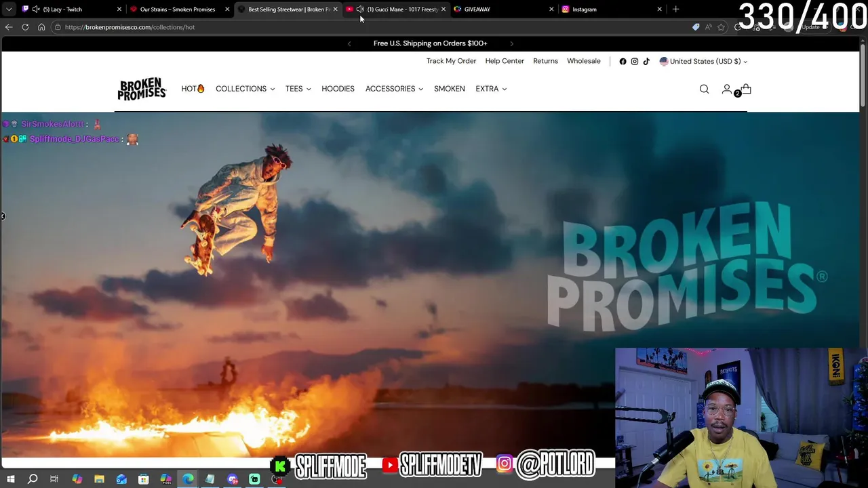Open File Explorer from taskbar
868x488 pixels.
99,479
